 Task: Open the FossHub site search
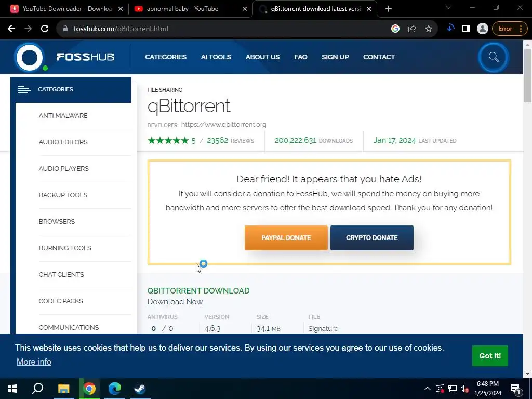pyautogui.click(x=494, y=57)
